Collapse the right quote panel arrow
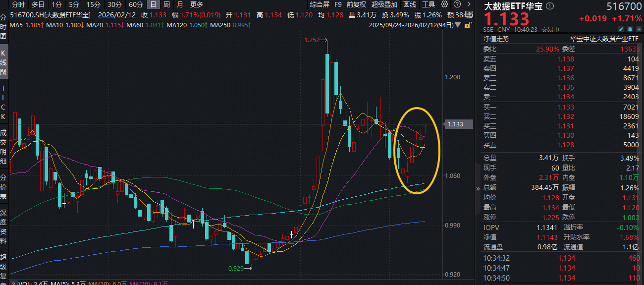Viewport: 644px width, 285px height. pos(478,188)
